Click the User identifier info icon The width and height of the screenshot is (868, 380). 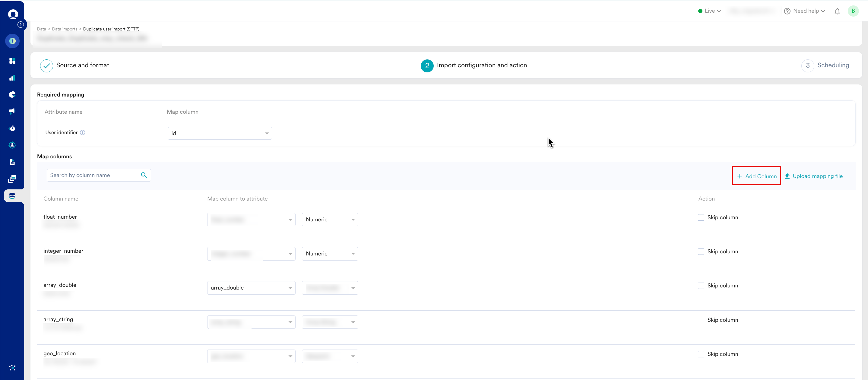point(83,133)
